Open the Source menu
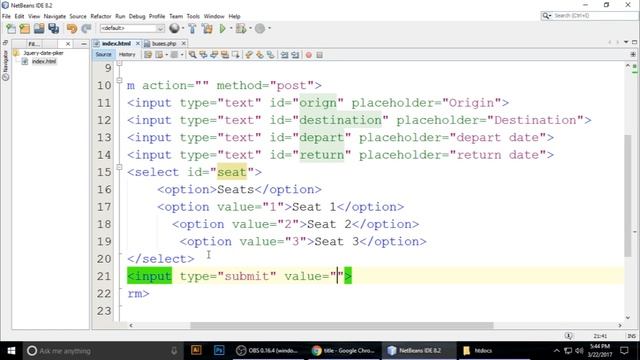The height and width of the screenshot is (360, 640). (78, 16)
